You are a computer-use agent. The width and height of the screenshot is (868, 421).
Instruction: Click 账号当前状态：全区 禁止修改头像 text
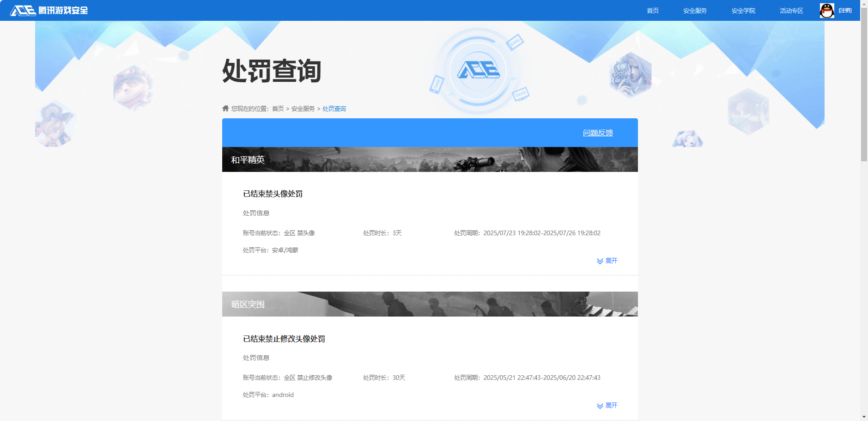pos(288,378)
